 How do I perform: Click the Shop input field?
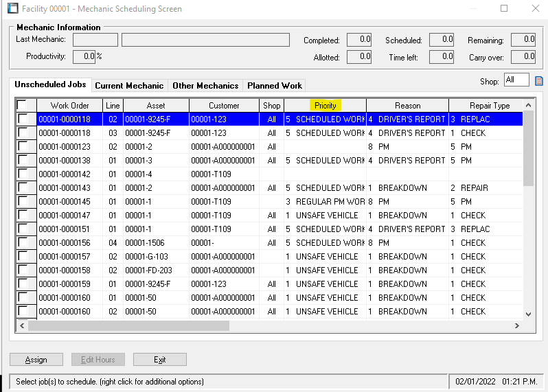(x=516, y=80)
